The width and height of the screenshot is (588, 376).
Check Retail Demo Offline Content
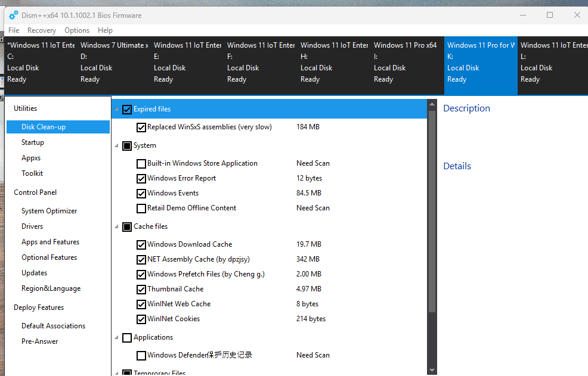tap(141, 209)
